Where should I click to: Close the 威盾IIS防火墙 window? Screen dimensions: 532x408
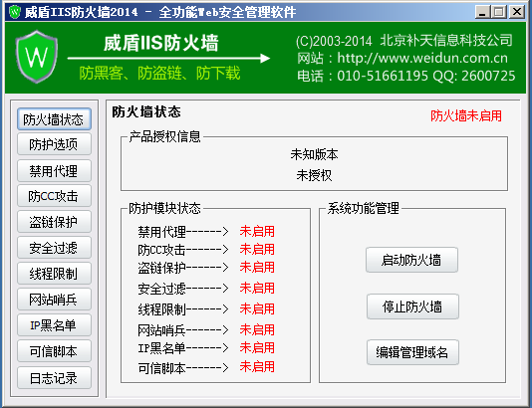[517, 12]
